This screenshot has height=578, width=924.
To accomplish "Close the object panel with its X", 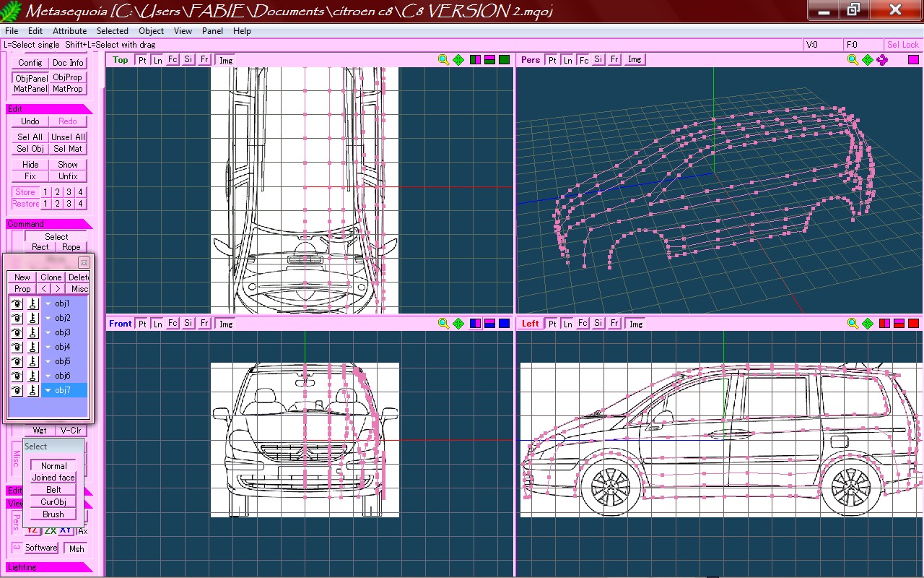I will coord(84,262).
